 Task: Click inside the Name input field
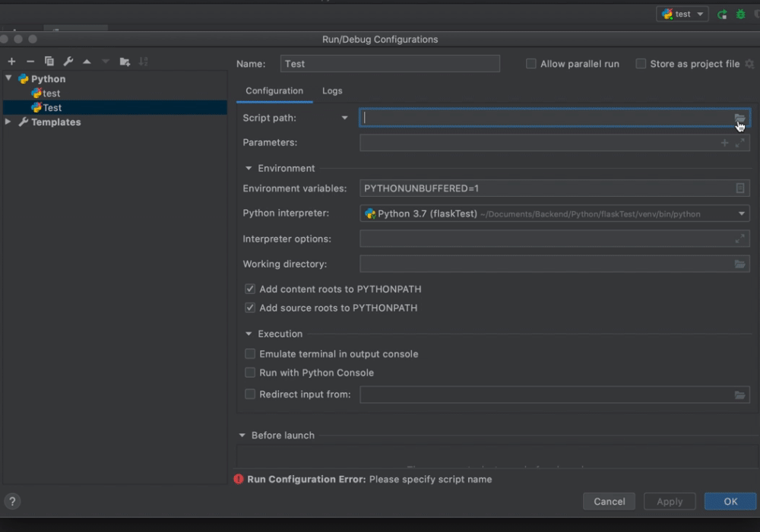click(x=390, y=64)
